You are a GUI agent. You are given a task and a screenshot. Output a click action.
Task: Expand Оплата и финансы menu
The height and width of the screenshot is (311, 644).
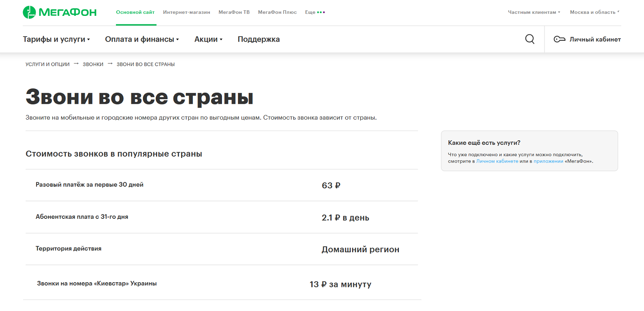tap(142, 39)
